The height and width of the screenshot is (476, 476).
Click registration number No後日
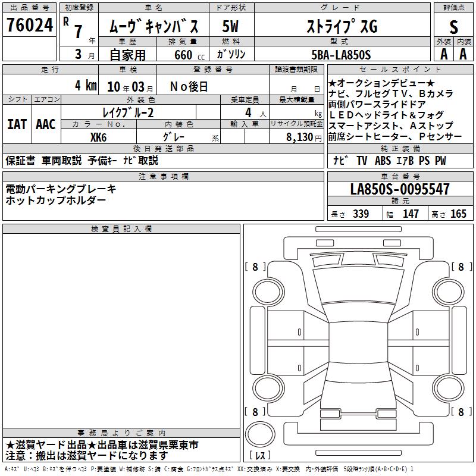(x=189, y=87)
